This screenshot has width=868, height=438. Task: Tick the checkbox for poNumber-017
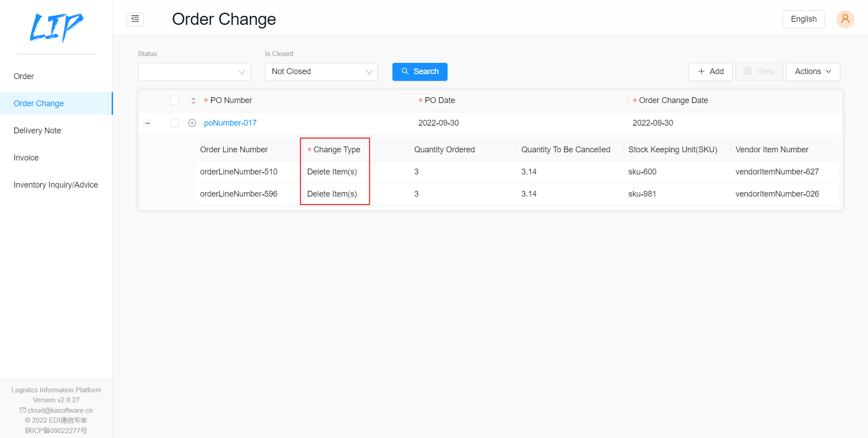click(x=175, y=123)
